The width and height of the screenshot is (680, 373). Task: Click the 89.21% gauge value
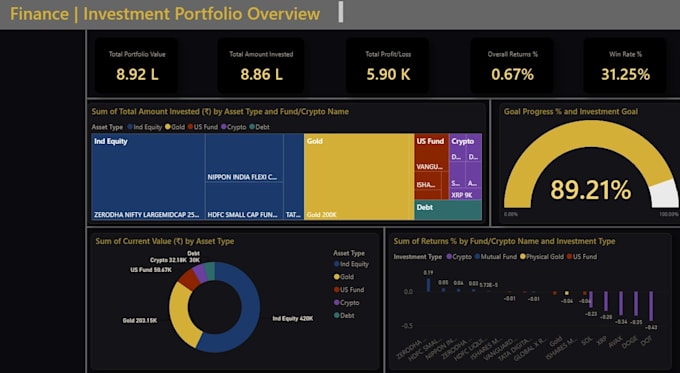590,190
